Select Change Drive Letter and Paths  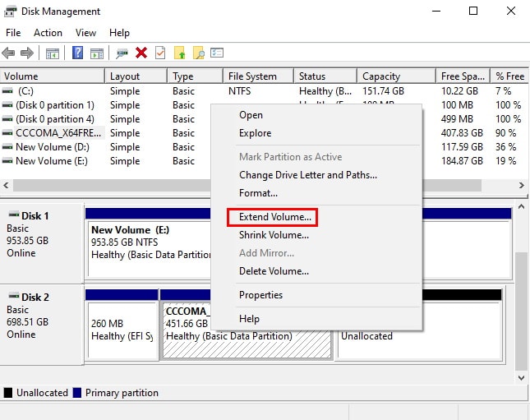[x=316, y=175]
